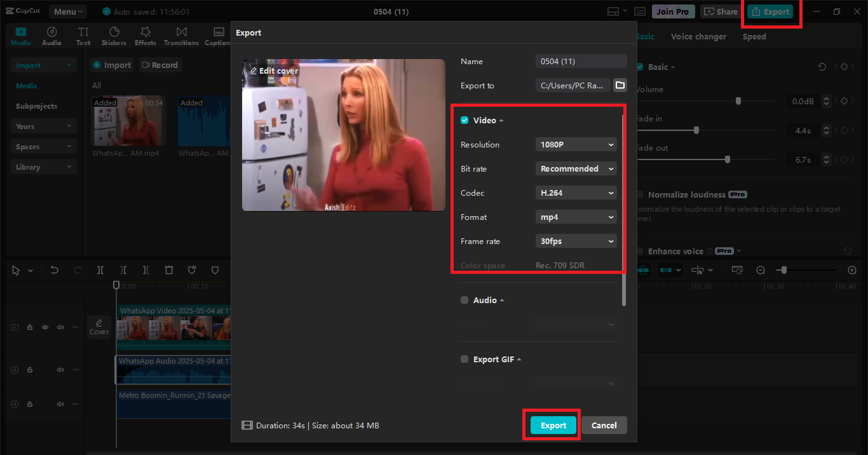Click the Undo arrow in timeline toolbar
868x455 pixels.
click(x=55, y=270)
